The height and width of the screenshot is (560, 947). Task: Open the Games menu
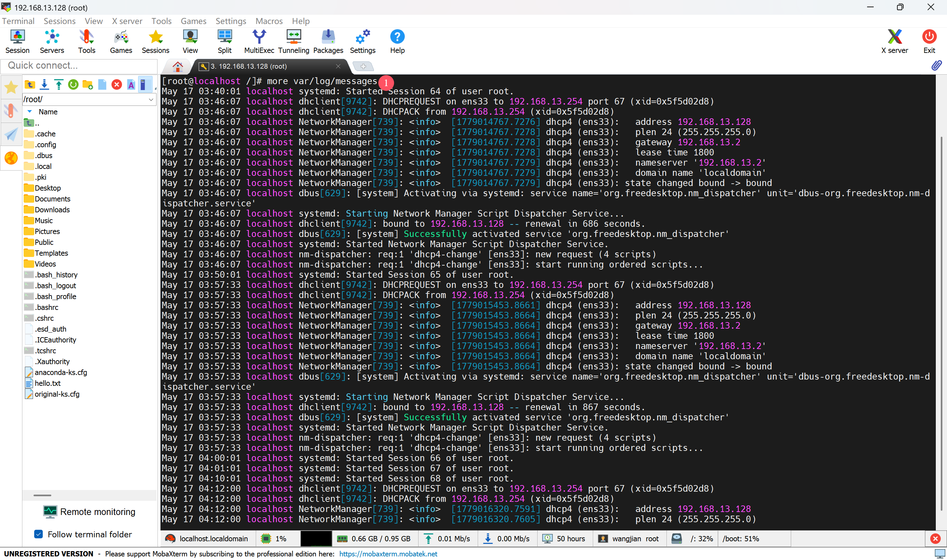click(194, 21)
